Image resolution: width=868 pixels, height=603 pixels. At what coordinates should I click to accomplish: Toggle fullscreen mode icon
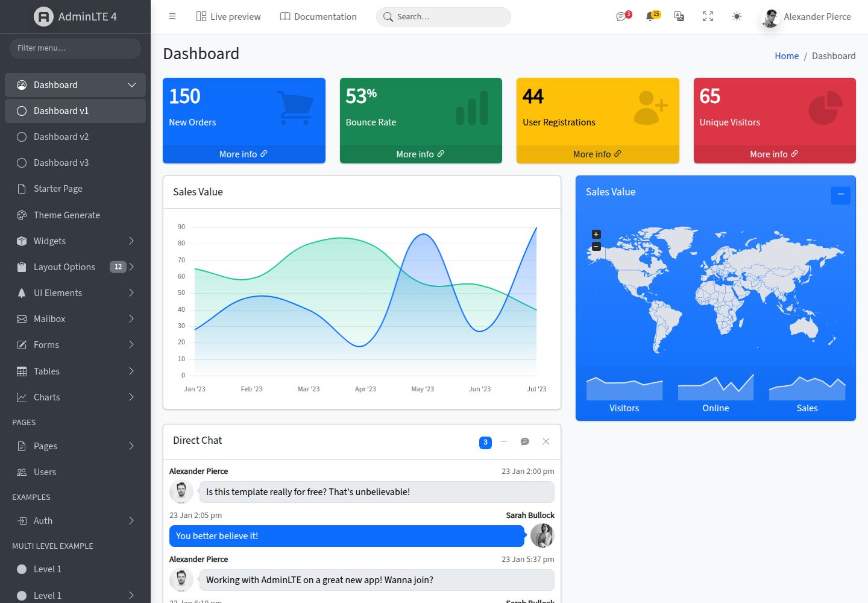[708, 16]
